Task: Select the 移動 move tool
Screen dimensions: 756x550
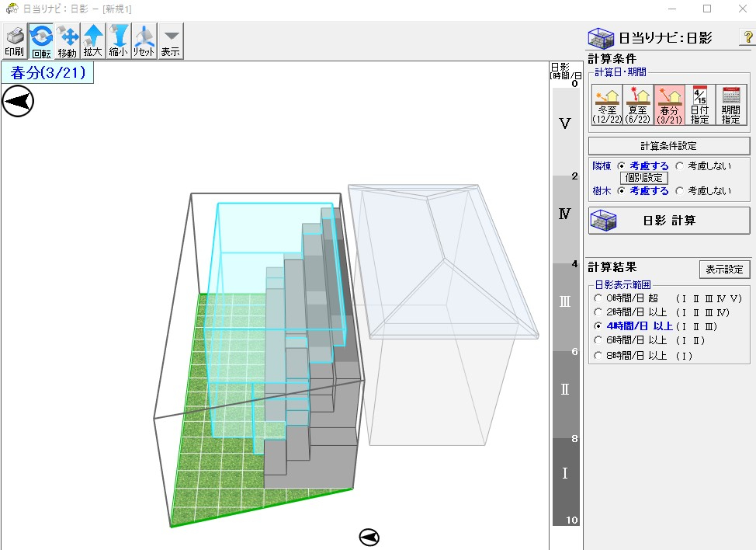Action: 67,41
